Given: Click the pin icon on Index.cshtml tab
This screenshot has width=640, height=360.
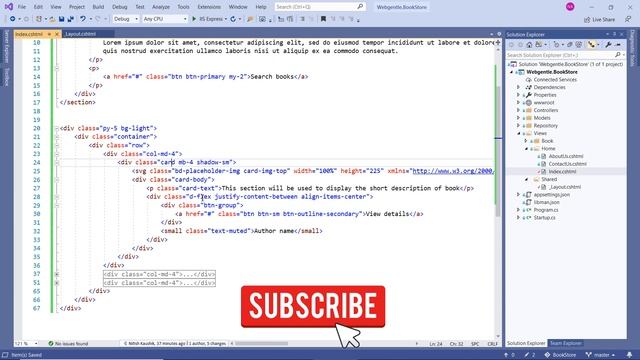Looking at the screenshot, I should [x=49, y=34].
